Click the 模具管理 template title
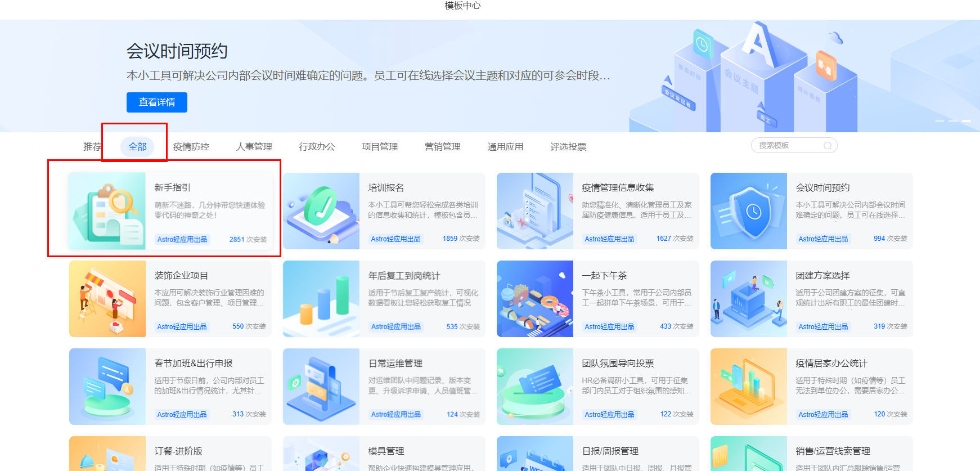Screen dimensions: 980x471 tap(386, 451)
